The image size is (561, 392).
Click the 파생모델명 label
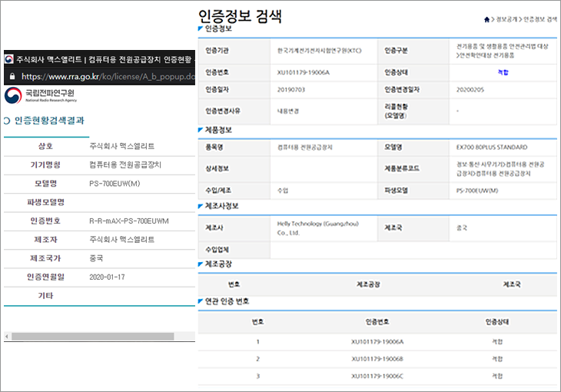46,202
